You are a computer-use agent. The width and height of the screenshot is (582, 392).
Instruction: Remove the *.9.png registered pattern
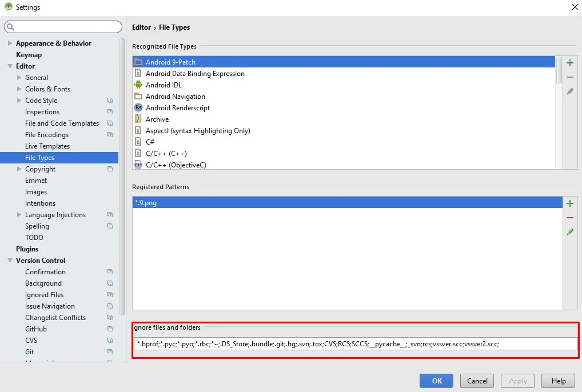tap(570, 218)
